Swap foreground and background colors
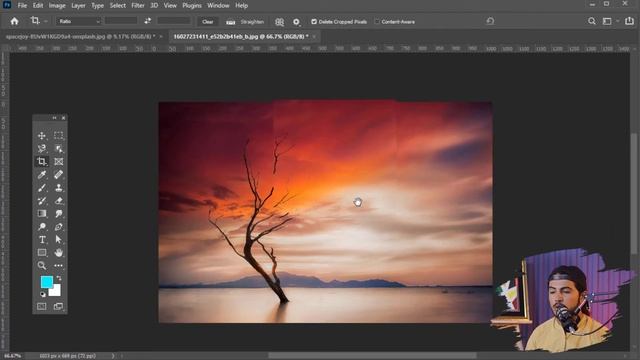This screenshot has height=360, width=640. click(59, 278)
